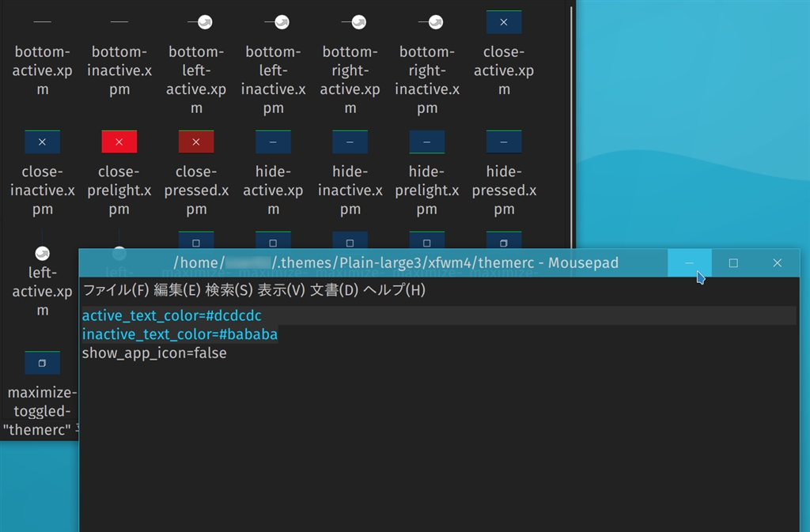Screen dimensions: 810x532
Task: Select close-active.xpm file icon
Action: point(504,22)
